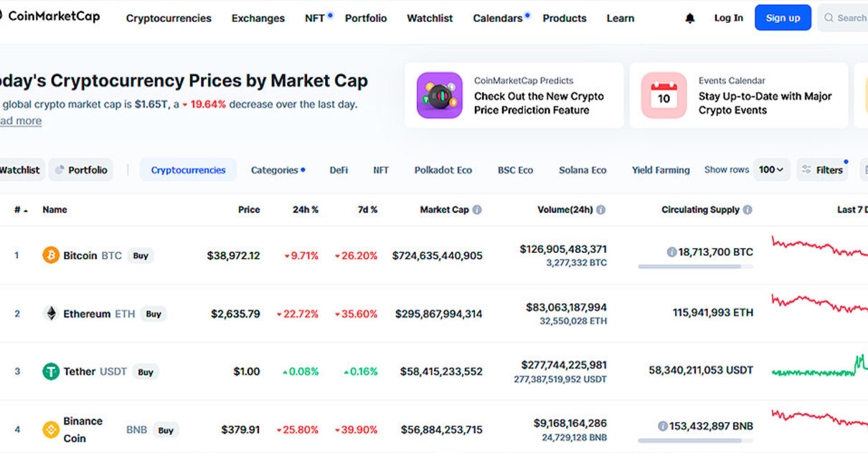Click the Ethereum diamond logo

pos(51,313)
